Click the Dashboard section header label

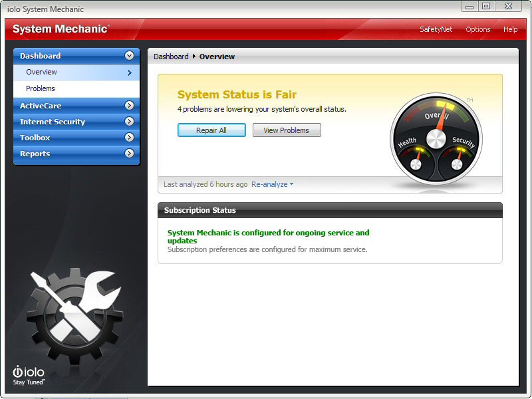41,56
